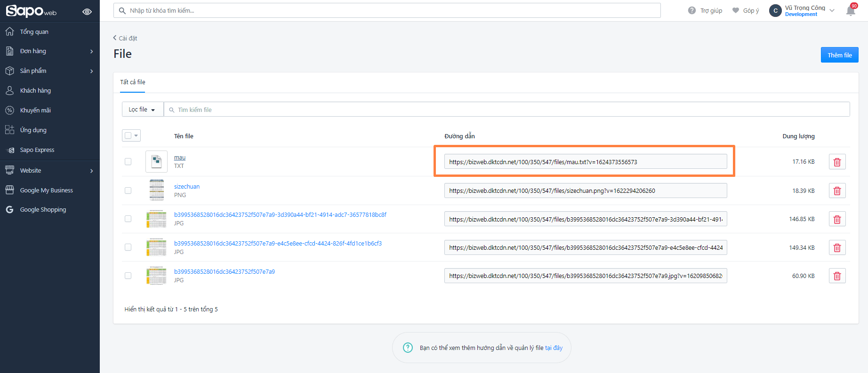Click thumbnail of the 60.90 KB JPG
This screenshot has height=373, width=868.
click(157, 276)
